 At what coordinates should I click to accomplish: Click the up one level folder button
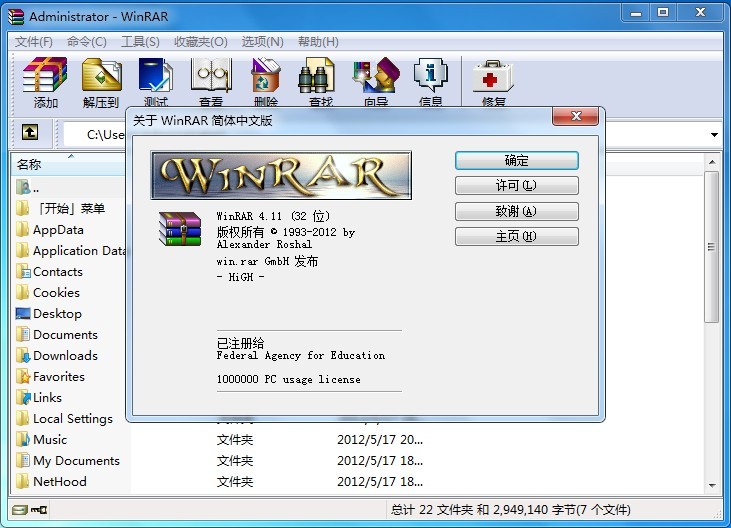30,133
